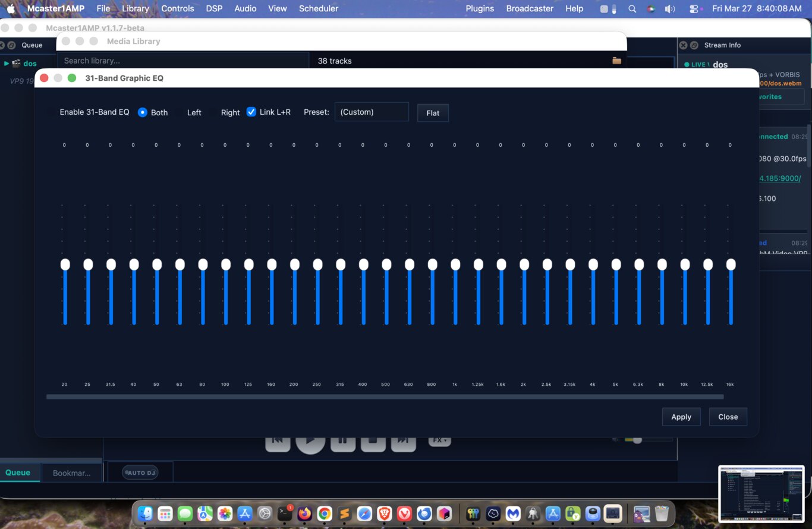Open Photos from the dock
812x529 pixels.
(225, 514)
